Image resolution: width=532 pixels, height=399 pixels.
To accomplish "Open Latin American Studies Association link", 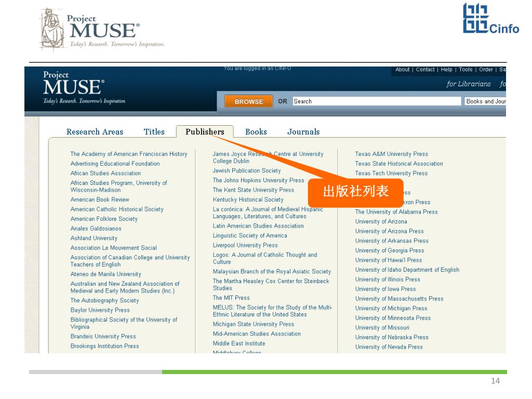I will coord(258,226).
